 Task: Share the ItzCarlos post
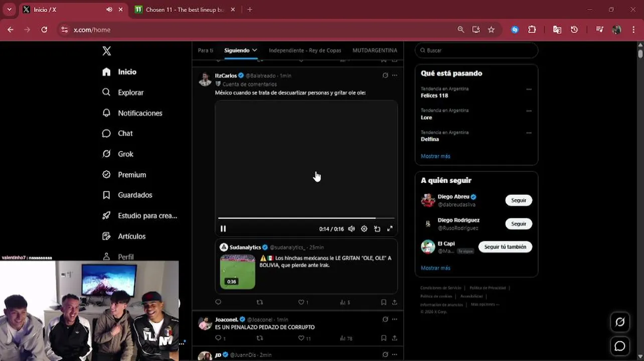(x=395, y=302)
